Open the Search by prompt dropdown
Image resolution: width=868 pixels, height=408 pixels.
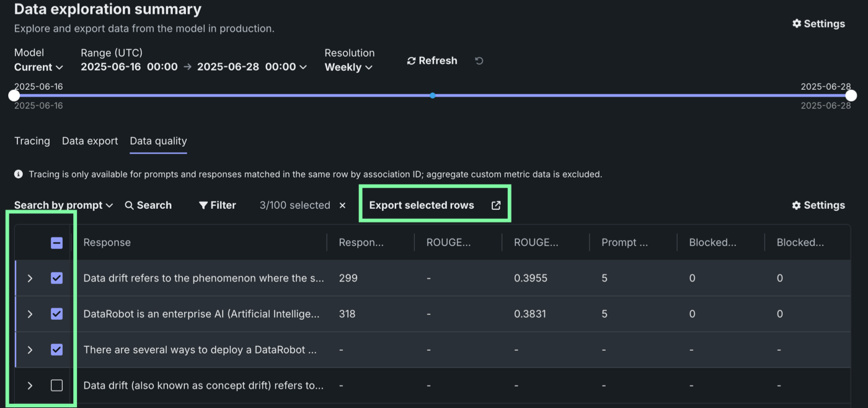coord(63,205)
